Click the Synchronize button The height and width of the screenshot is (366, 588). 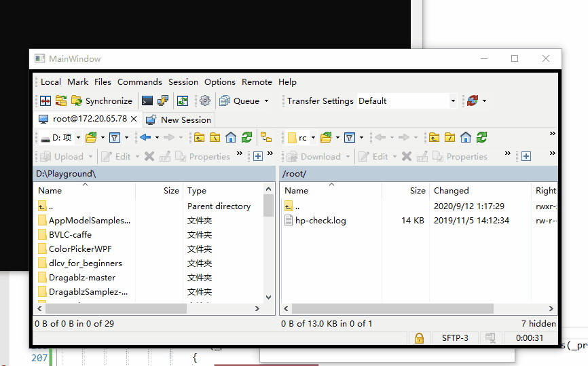(102, 101)
